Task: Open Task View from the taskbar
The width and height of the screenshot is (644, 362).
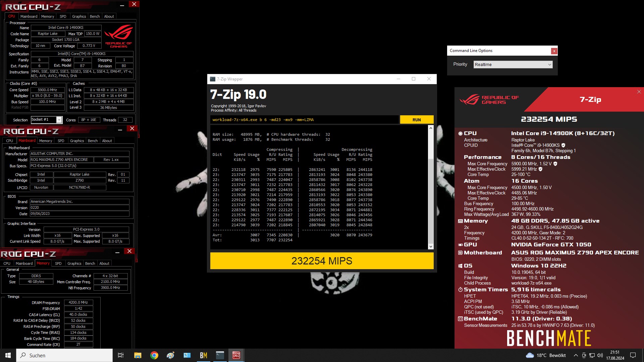Action: (x=121, y=355)
